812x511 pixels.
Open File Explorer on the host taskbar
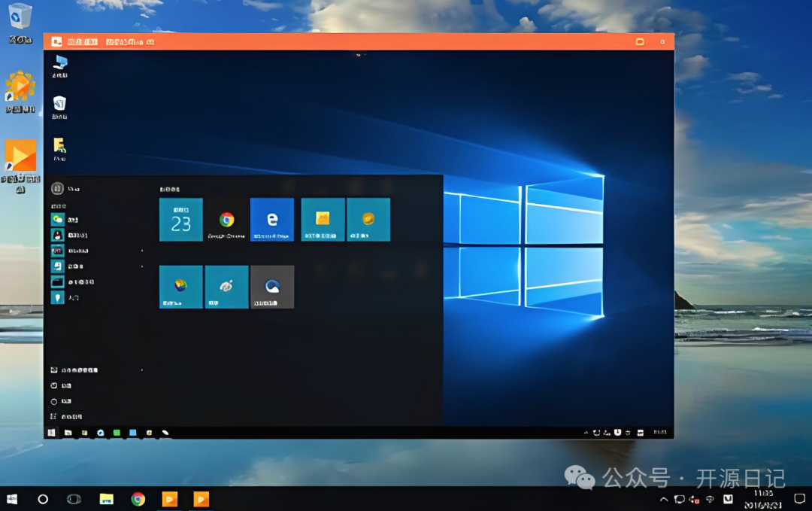pyautogui.click(x=107, y=499)
